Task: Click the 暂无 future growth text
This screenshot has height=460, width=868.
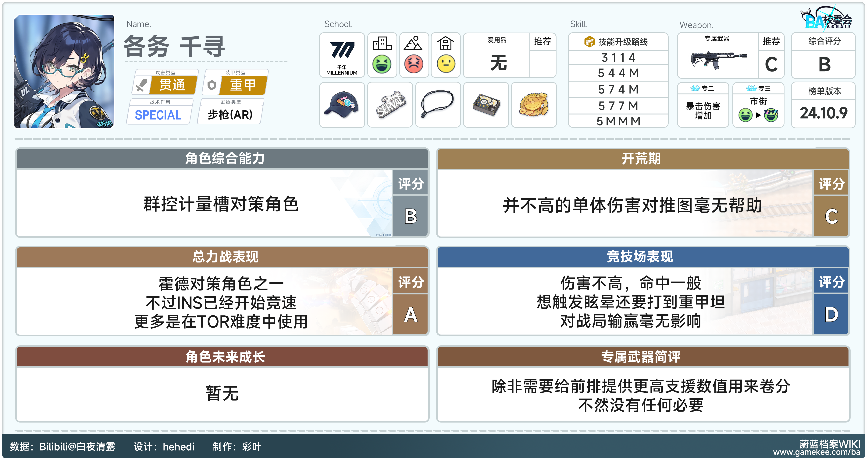Action: 222,393
